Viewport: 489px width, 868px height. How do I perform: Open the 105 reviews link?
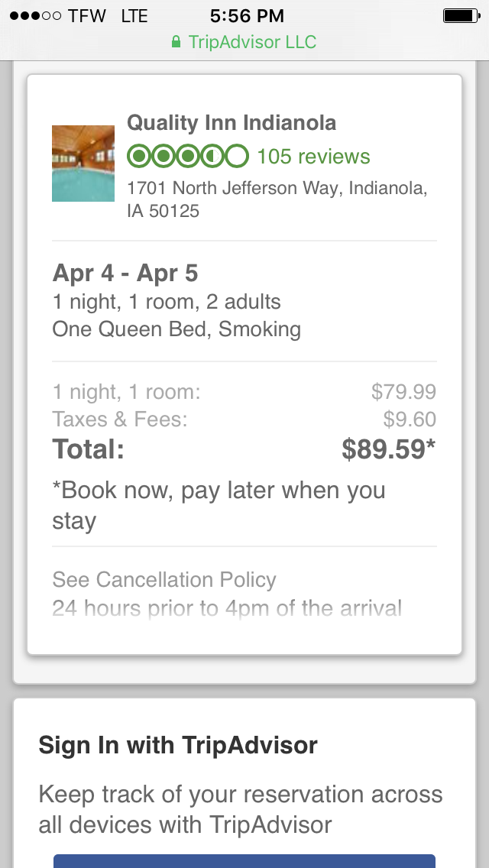(313, 157)
